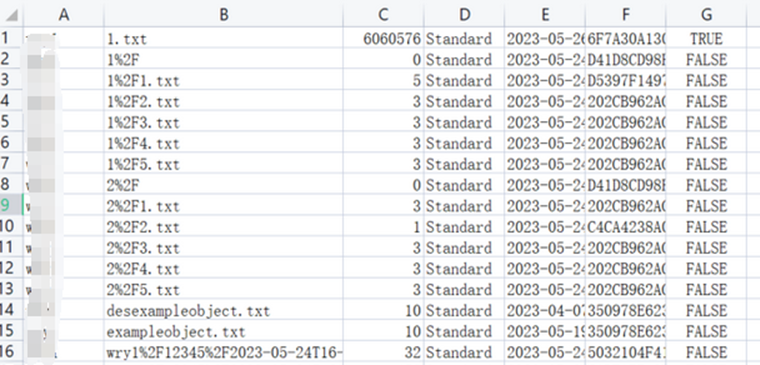Screen dimensions: 760x365
Task: Select the wry1%2F12345 cell in row 16
Action: 223,352
